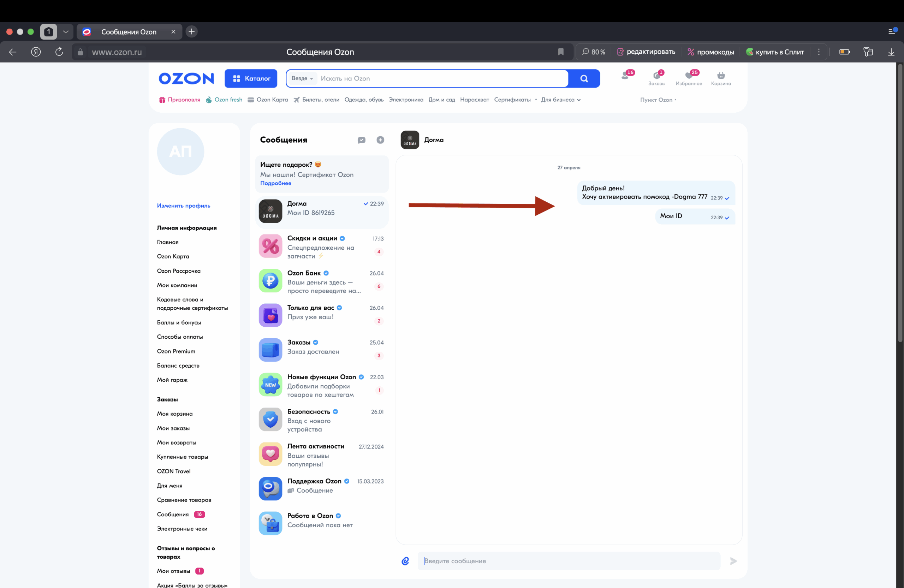Open a new browser tab
The height and width of the screenshot is (588, 904).
[x=192, y=31]
